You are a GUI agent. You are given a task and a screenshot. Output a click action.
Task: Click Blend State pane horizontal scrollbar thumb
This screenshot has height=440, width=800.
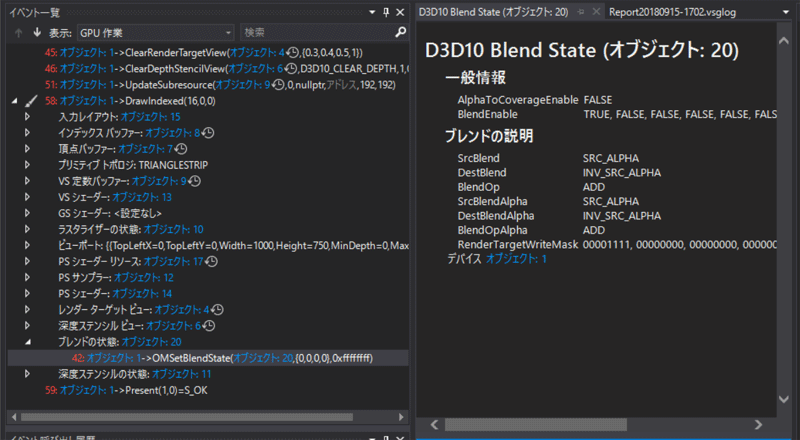pos(536,425)
